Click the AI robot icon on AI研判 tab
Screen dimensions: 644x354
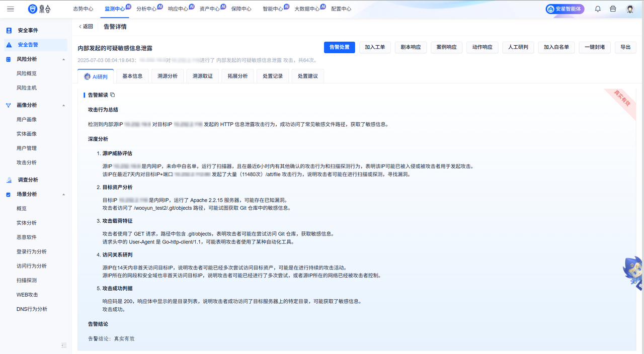coord(87,76)
